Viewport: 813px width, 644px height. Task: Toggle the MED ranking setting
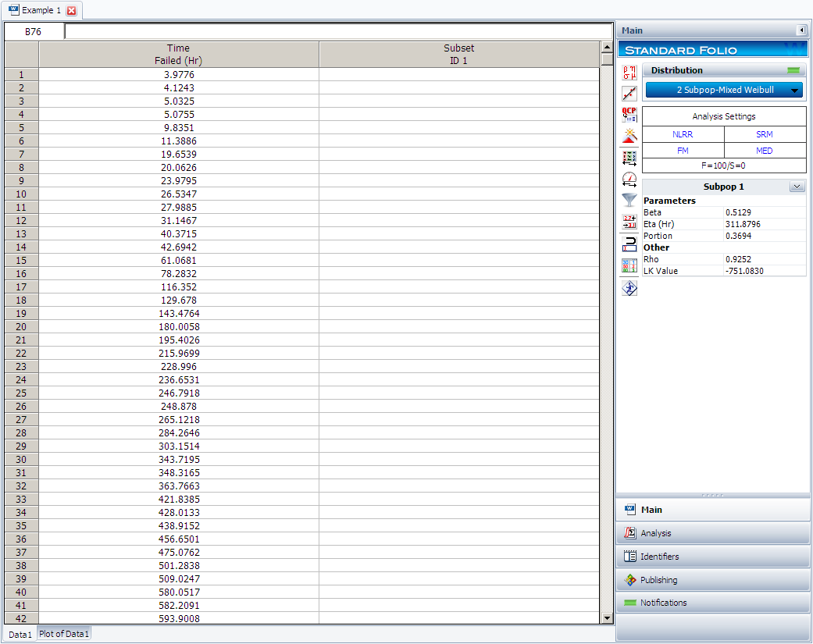tap(765, 151)
